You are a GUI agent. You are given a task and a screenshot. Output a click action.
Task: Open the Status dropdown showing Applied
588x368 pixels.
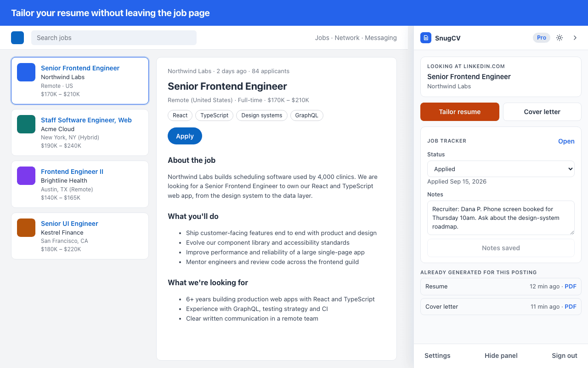tap(501, 169)
